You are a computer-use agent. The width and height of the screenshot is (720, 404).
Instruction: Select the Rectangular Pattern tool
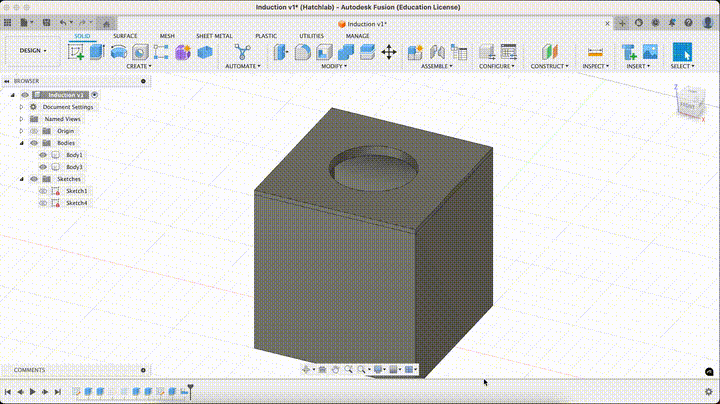(x=161, y=52)
